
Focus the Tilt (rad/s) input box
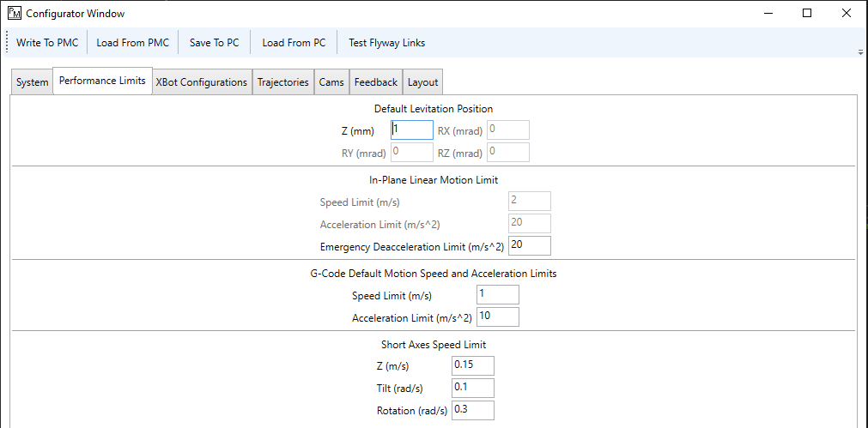click(473, 388)
